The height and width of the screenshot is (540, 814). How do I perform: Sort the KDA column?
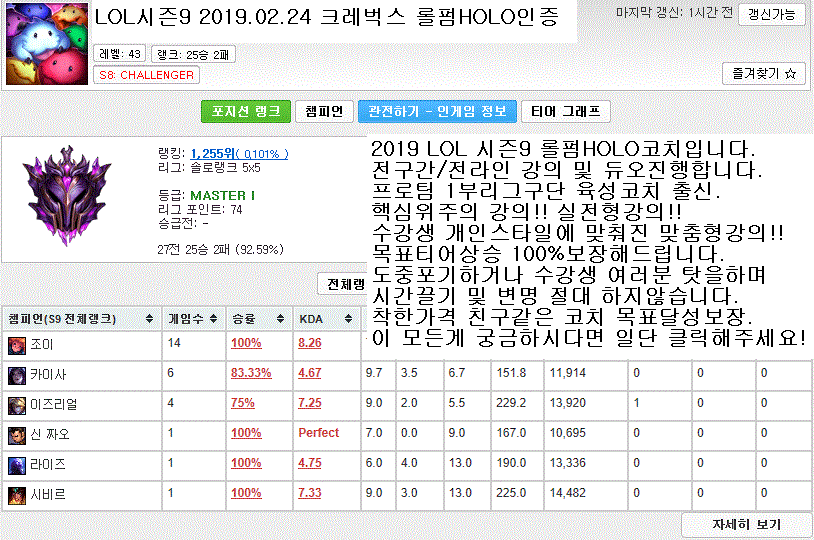point(348,319)
